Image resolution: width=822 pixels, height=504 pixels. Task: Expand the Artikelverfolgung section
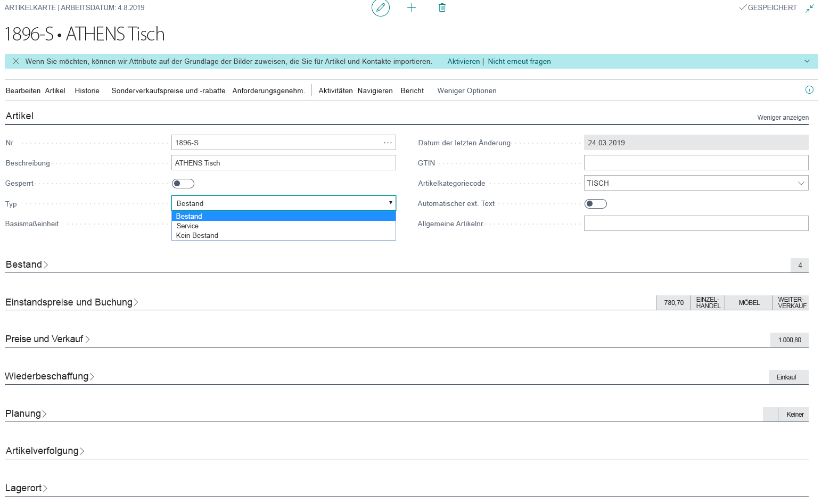click(45, 451)
